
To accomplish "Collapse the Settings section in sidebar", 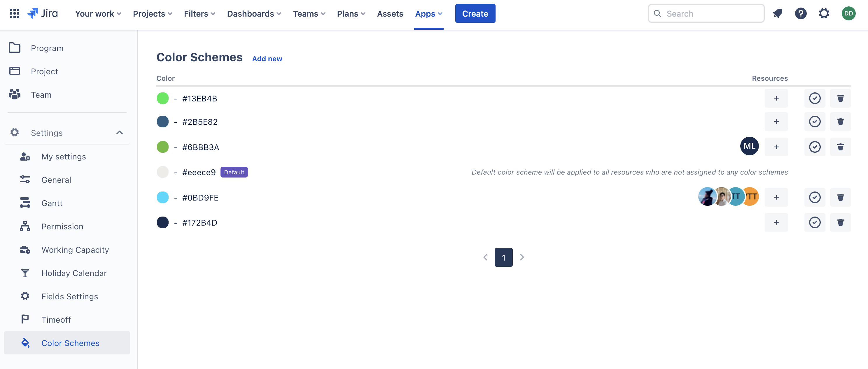I will [x=119, y=133].
